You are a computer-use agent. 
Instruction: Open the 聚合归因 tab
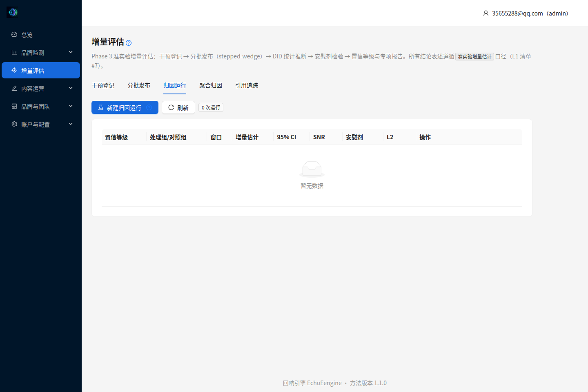point(211,85)
